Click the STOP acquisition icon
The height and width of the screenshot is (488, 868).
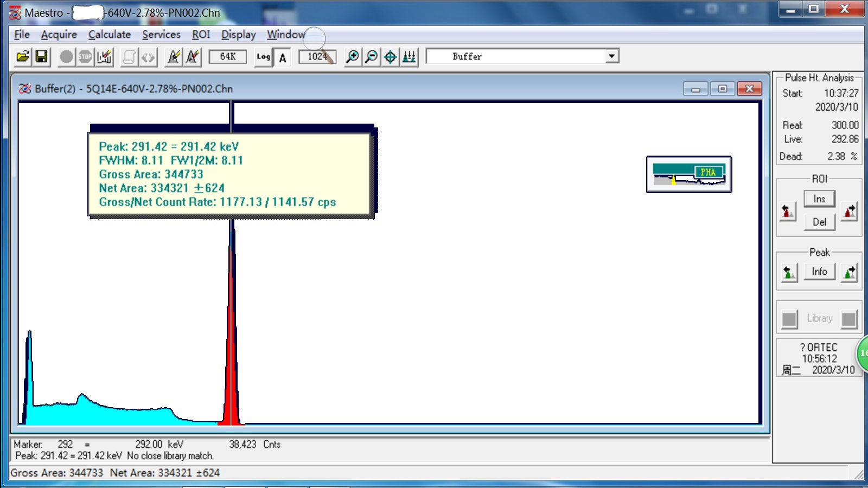click(x=85, y=56)
